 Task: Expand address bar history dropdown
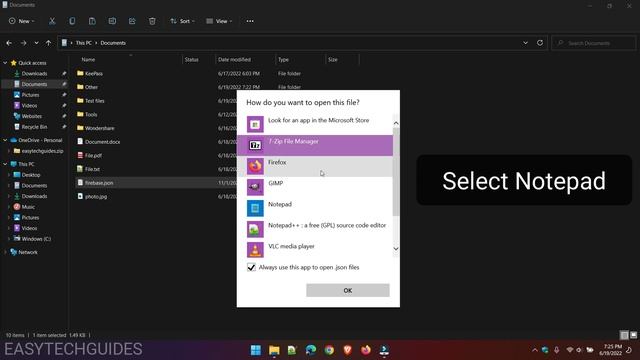point(525,43)
